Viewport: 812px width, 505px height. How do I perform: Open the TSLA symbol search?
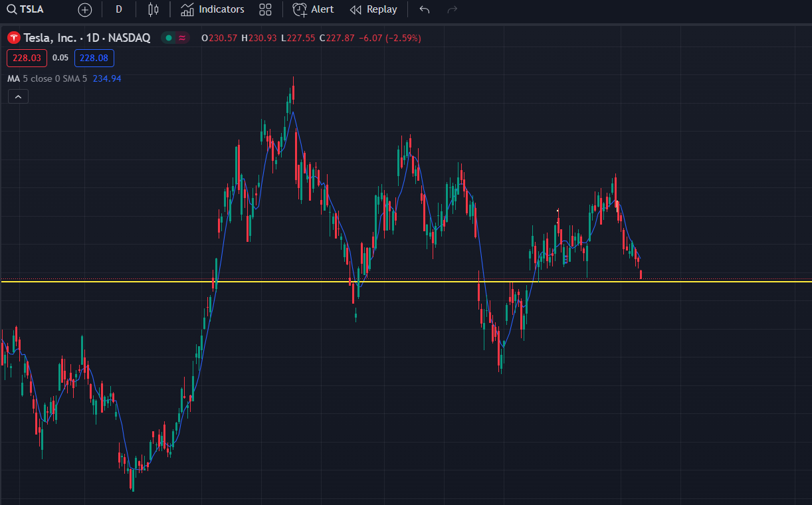click(x=25, y=9)
